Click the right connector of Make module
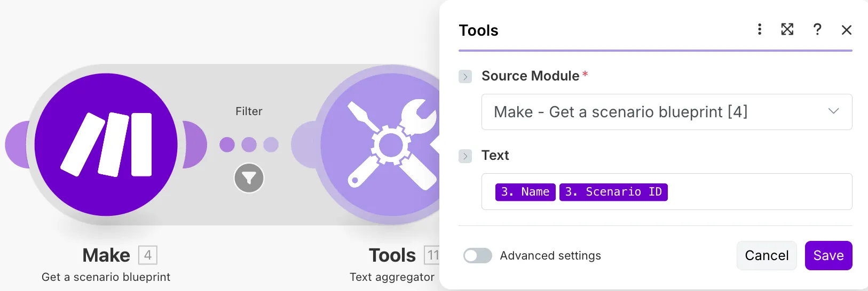The height and width of the screenshot is (291, 868). (195, 144)
